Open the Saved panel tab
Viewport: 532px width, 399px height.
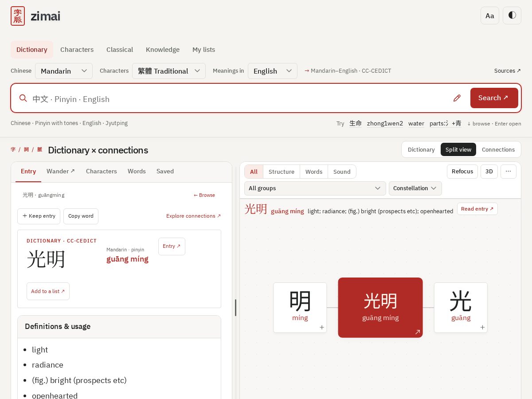click(165, 172)
